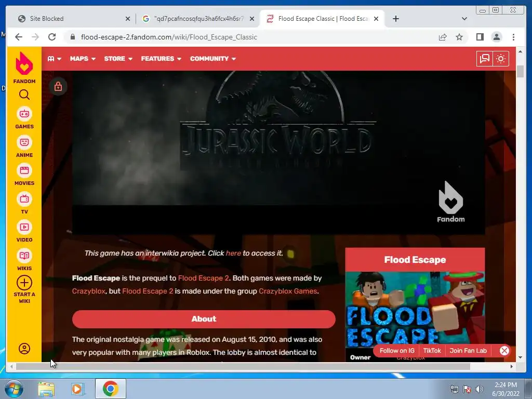Image resolution: width=532 pixels, height=399 pixels.
Task: Open a new browser tab
Action: click(x=395, y=19)
